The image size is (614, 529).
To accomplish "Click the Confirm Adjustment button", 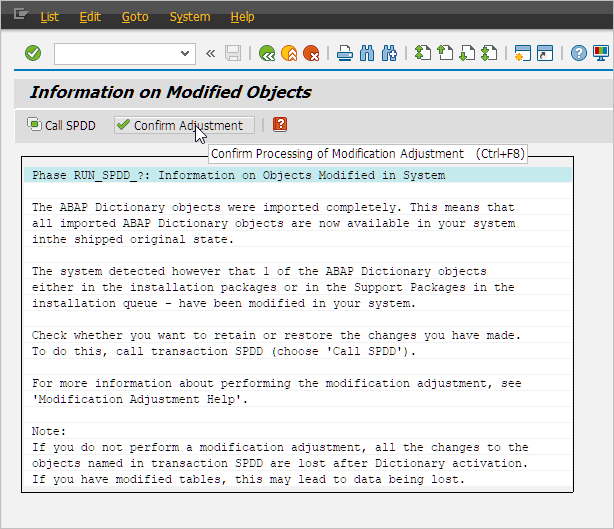I will (180, 125).
